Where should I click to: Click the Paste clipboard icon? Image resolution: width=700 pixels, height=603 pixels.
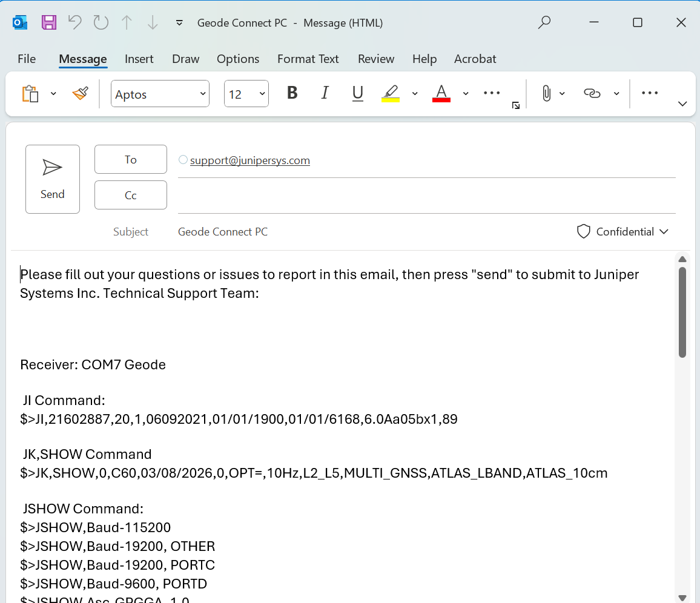[30, 94]
